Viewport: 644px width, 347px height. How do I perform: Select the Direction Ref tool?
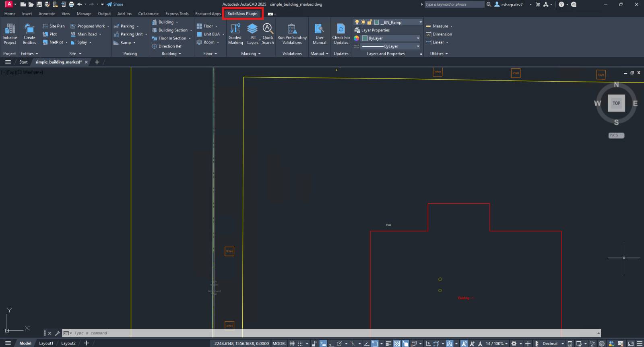point(167,46)
